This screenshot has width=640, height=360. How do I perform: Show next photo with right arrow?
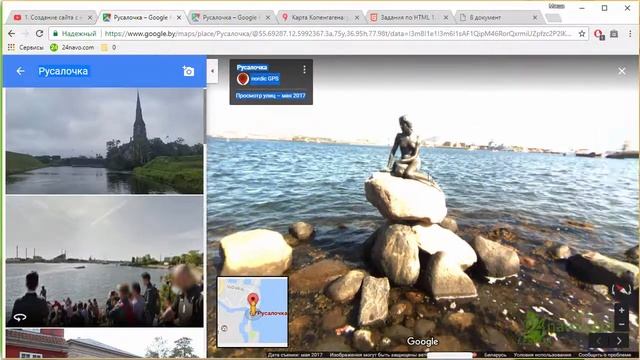pyautogui.click(x=619, y=340)
